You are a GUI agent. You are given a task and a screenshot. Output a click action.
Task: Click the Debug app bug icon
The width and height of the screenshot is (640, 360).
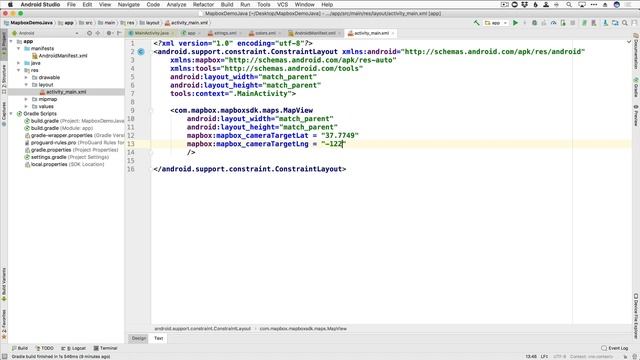coord(534,23)
